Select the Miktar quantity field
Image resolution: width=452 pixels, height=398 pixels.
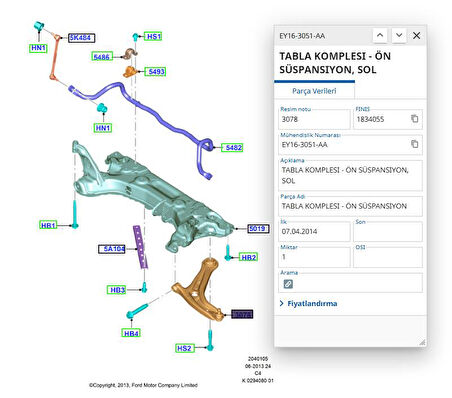pos(314,257)
